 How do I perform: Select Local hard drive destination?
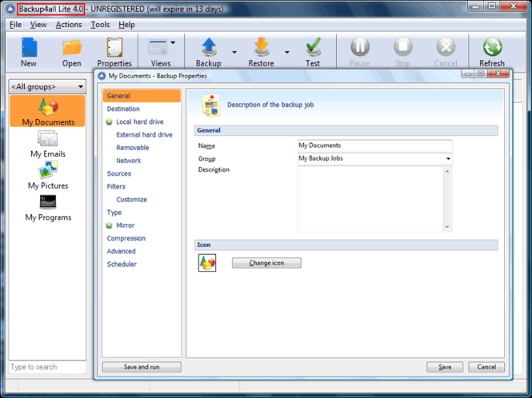pyautogui.click(x=140, y=121)
